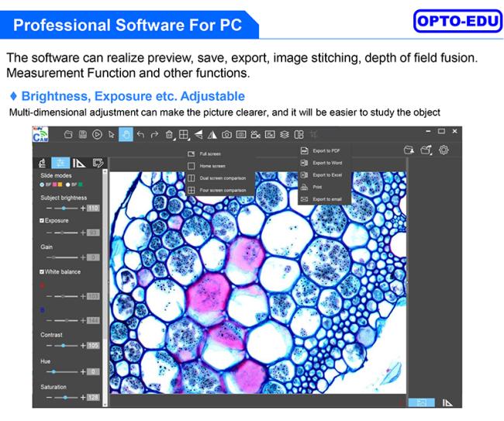Viewport: 504px width, 421px height.
Task: Click the undo arrow icon
Action: [140, 134]
